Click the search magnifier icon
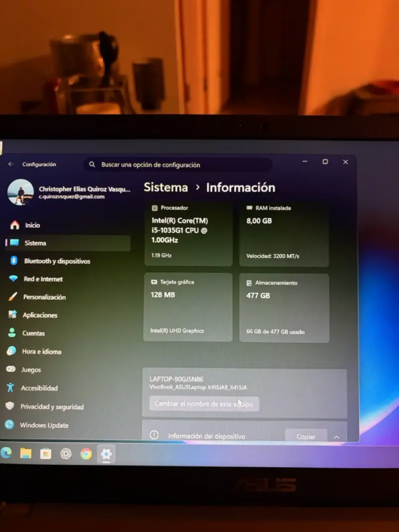 click(x=92, y=165)
